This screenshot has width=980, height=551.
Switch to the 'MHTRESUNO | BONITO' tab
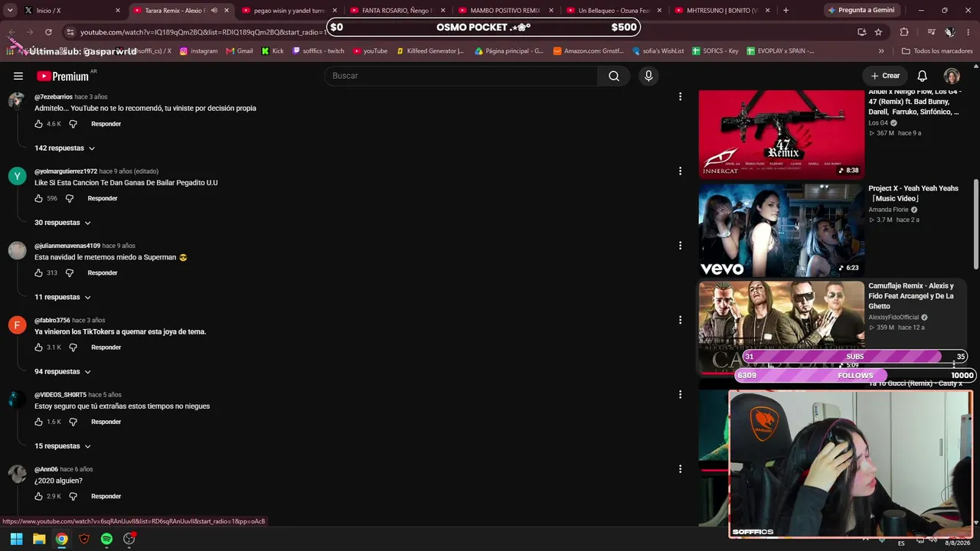tap(723, 11)
